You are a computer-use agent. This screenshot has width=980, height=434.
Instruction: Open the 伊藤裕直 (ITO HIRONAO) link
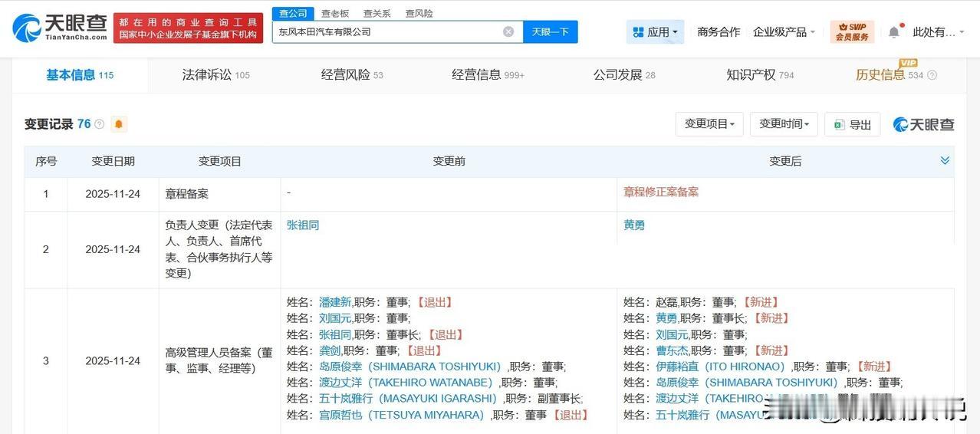pyautogui.click(x=720, y=367)
